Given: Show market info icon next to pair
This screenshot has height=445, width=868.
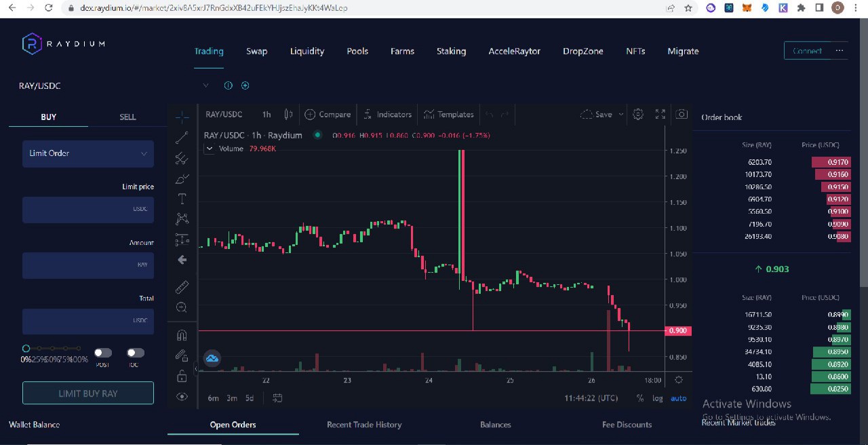Looking at the screenshot, I should pyautogui.click(x=228, y=85).
